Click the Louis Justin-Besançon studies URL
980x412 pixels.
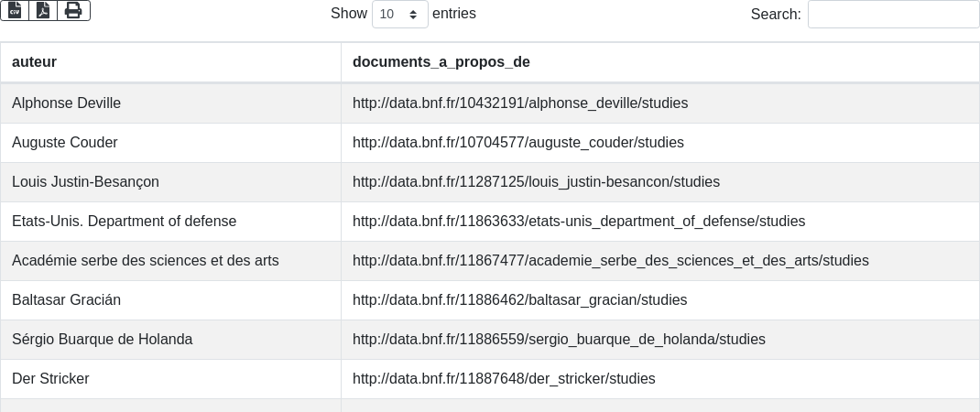pos(536,182)
